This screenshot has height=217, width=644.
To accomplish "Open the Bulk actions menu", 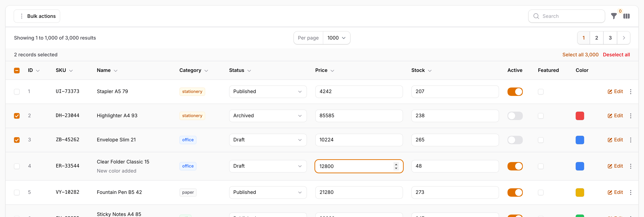I will tap(37, 16).
